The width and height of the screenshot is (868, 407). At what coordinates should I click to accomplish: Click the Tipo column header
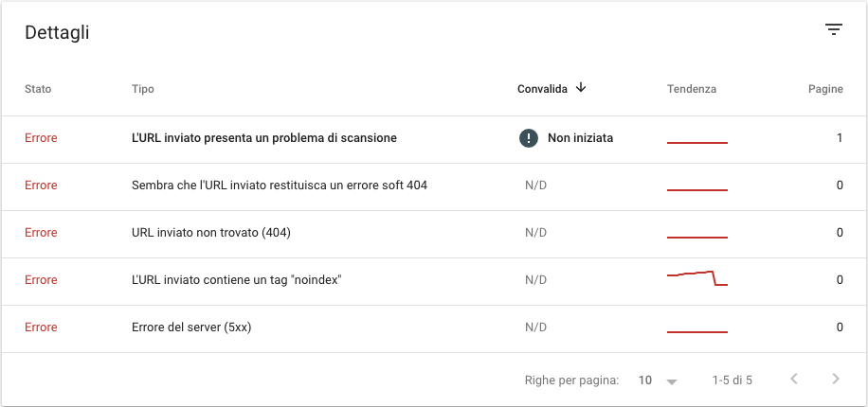pyautogui.click(x=143, y=89)
